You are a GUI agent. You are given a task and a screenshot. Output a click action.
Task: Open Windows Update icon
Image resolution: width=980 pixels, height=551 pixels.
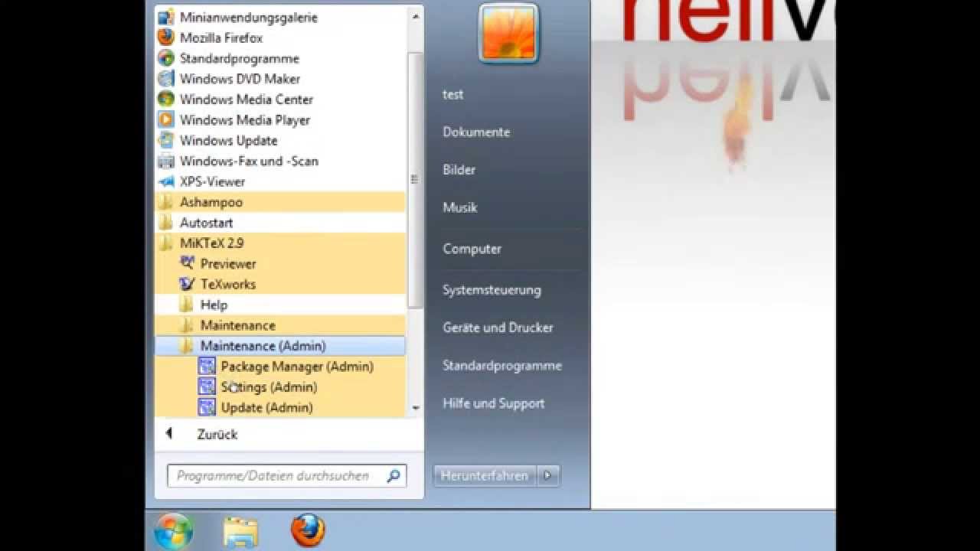[166, 141]
